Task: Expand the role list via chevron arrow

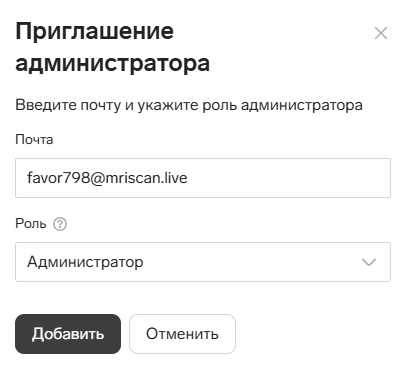Action: coord(369,262)
